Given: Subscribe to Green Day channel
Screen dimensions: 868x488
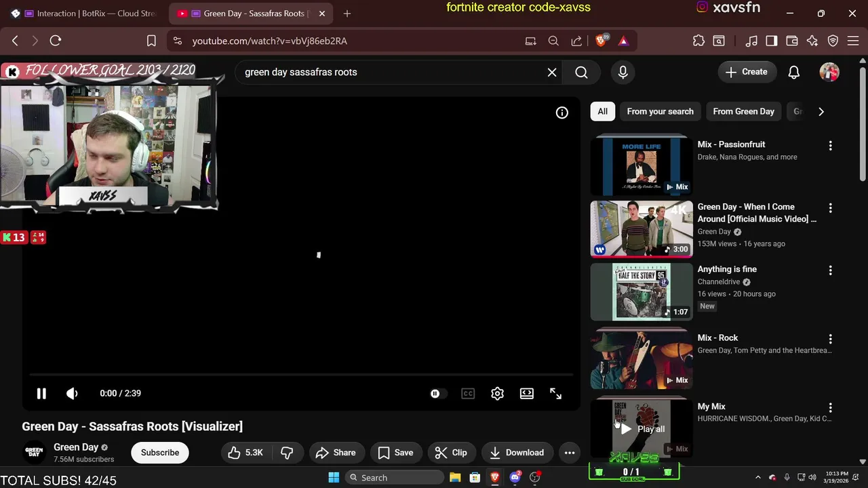Looking at the screenshot, I should tap(160, 453).
